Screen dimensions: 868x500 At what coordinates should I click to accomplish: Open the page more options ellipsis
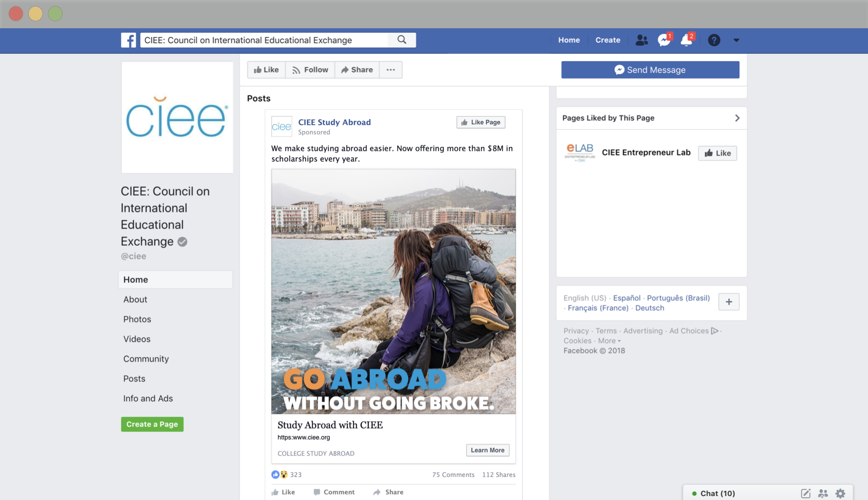[391, 70]
